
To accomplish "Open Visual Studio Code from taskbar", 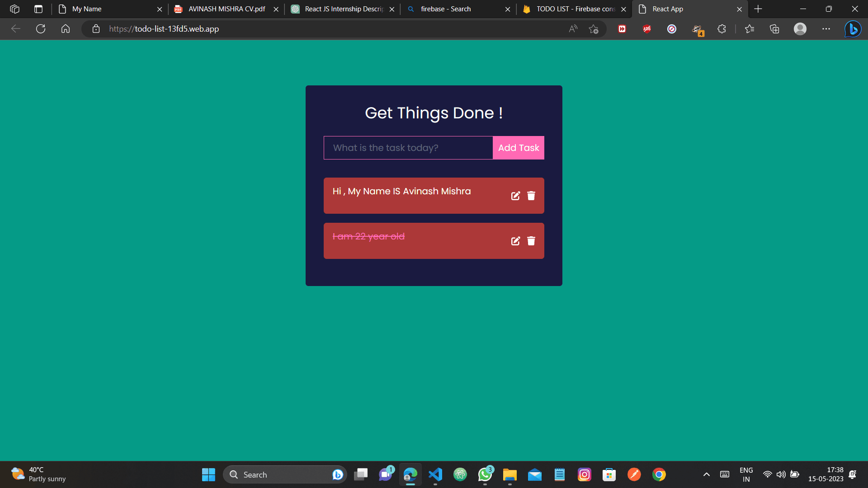I will (x=435, y=474).
